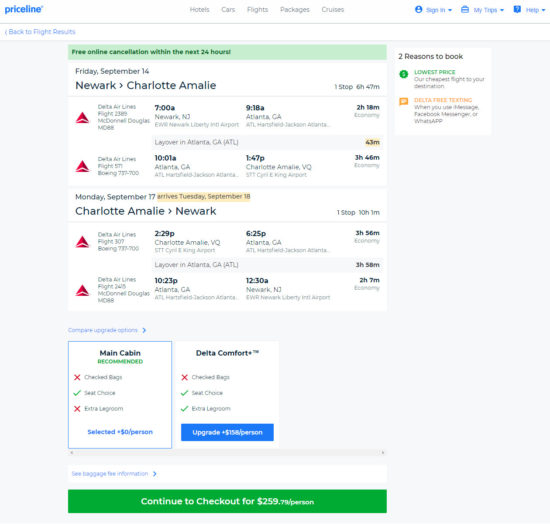Open the Cars section
The height and width of the screenshot is (524, 550).
[x=228, y=10]
